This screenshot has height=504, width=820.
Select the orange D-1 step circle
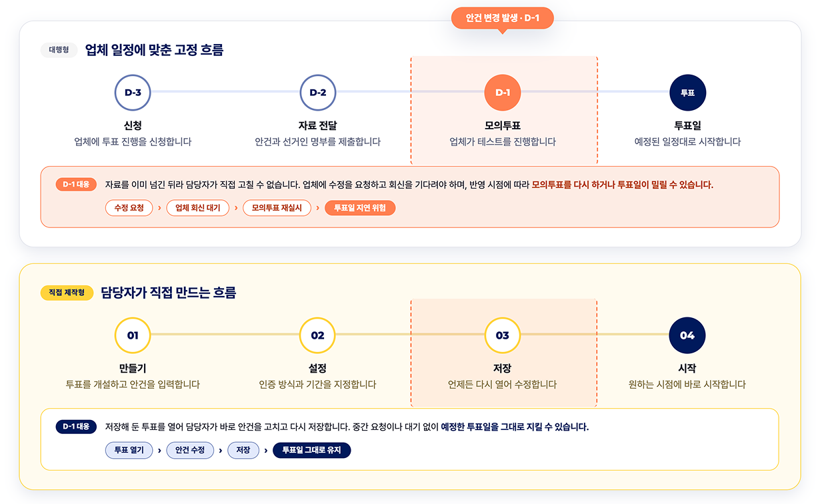(503, 93)
